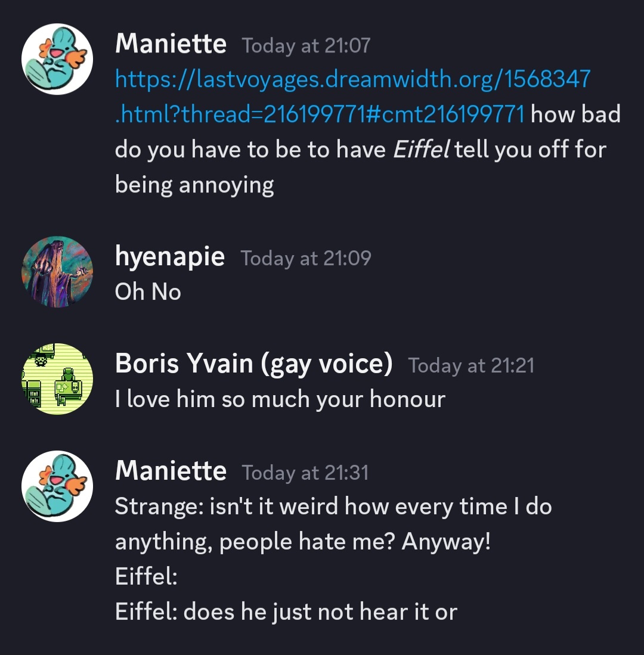This screenshot has width=644, height=655.
Task: Click Maniette's avatar on the 21:31 message
Action: coord(57,486)
